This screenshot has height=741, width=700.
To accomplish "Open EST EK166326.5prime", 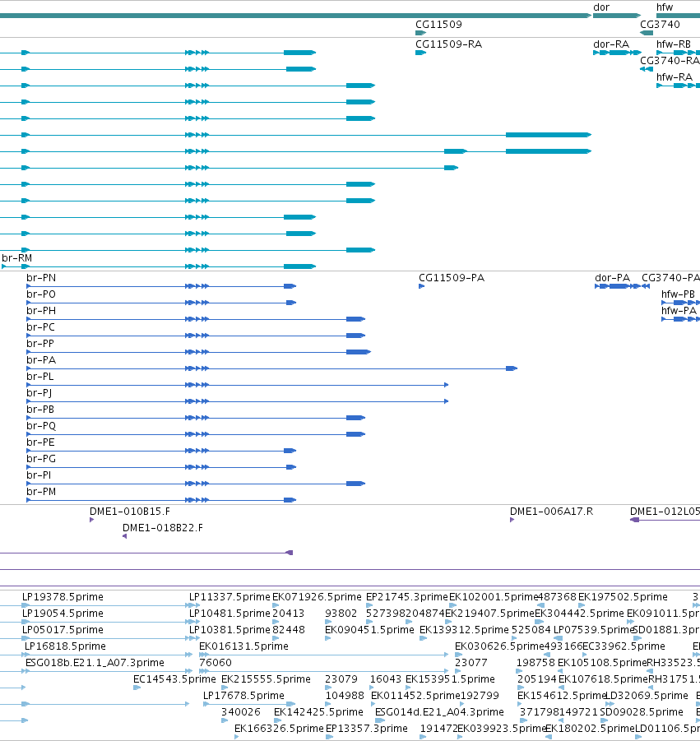I will (x=279, y=728).
